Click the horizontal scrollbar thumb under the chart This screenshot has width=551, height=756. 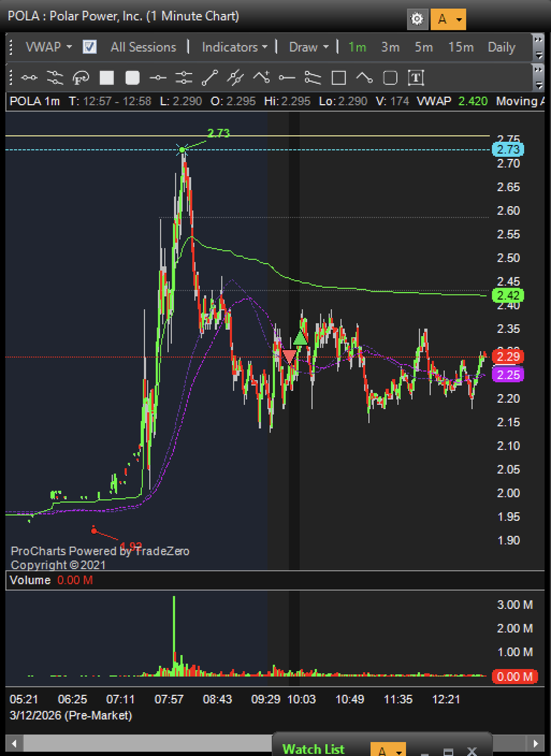tap(148, 743)
